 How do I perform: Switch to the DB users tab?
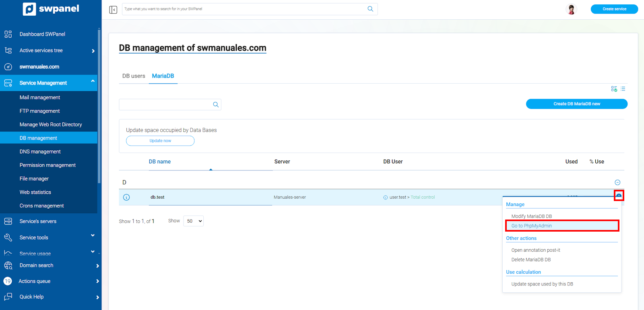[134, 76]
